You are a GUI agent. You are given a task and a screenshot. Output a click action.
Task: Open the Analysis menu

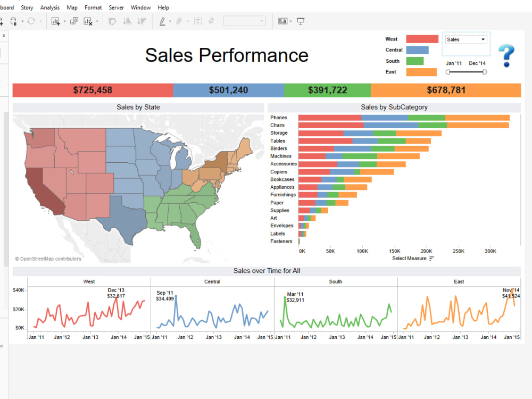point(49,7)
